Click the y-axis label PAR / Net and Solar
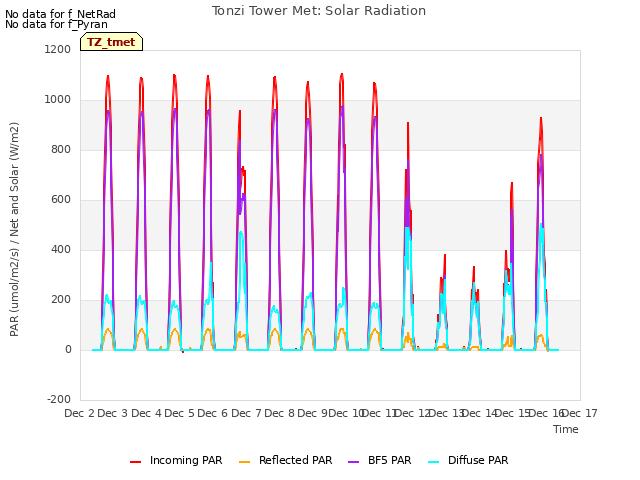 pyautogui.click(x=14, y=229)
